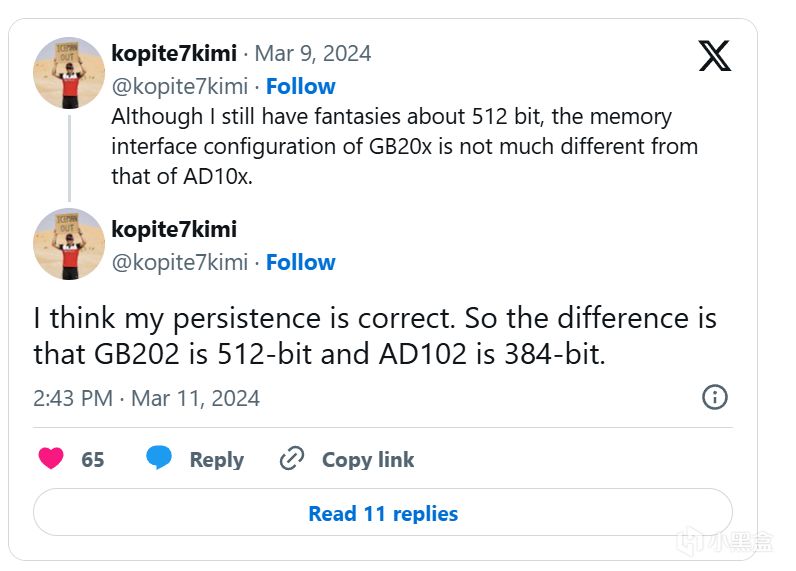Follow kopite7kimi from the first tweet
This screenshot has width=796, height=571.
(300, 86)
